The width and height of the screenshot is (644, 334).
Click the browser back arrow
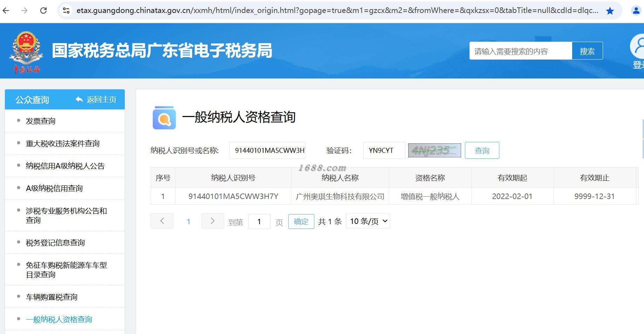point(6,11)
